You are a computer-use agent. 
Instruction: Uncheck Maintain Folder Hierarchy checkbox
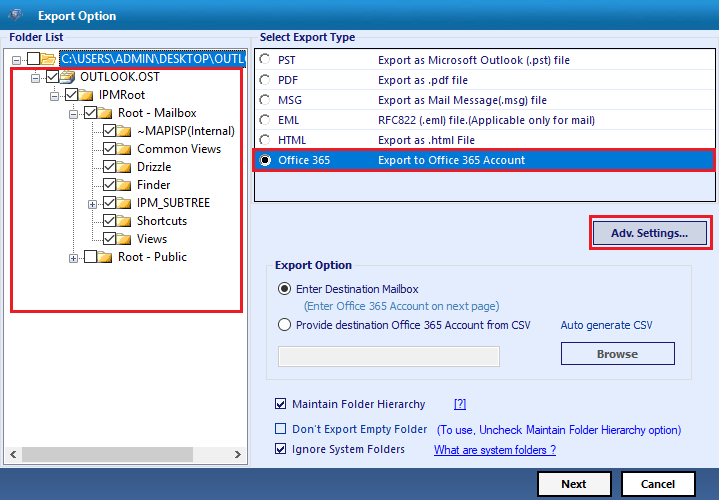tap(281, 405)
